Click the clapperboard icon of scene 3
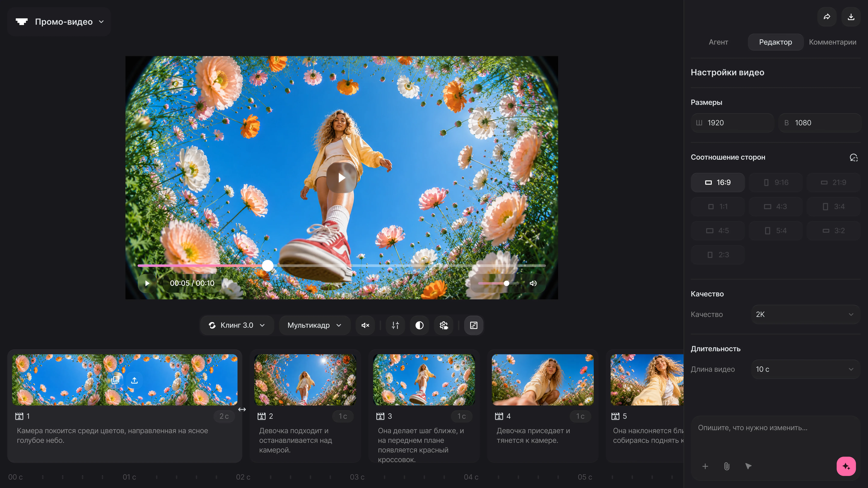Screen dimensions: 868x488 (380, 416)
